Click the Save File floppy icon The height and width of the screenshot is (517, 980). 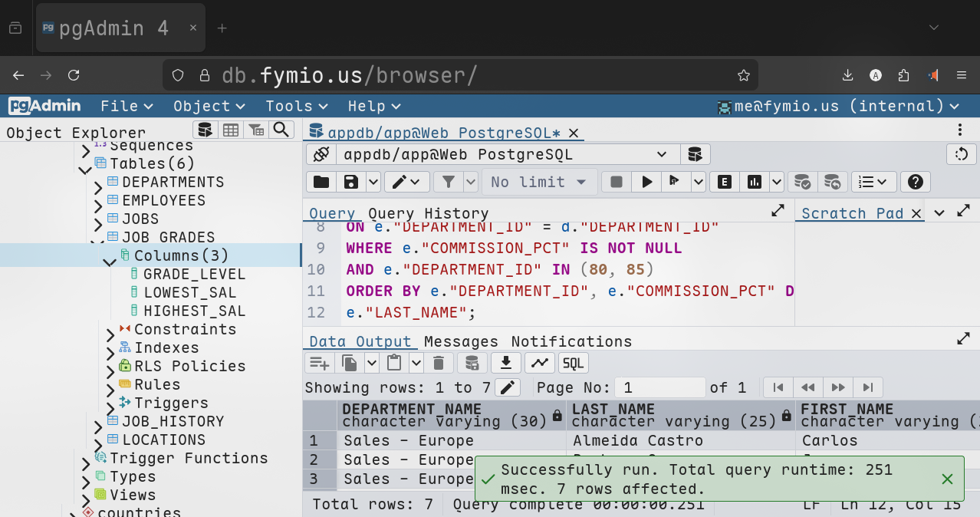pos(351,182)
